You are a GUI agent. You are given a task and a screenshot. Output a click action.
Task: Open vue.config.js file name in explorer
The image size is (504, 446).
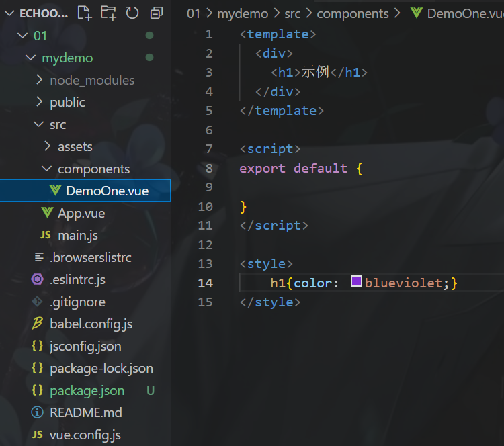pyautogui.click(x=85, y=435)
